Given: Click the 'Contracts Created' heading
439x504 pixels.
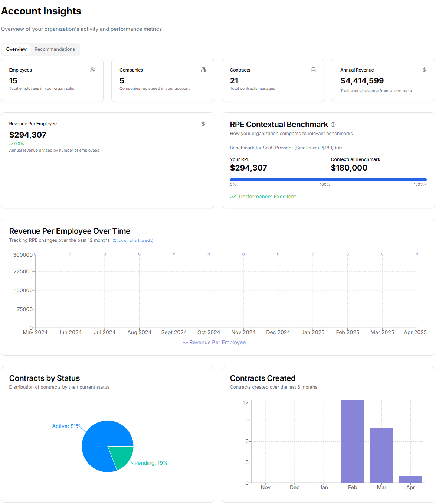Looking at the screenshot, I should 263,378.
